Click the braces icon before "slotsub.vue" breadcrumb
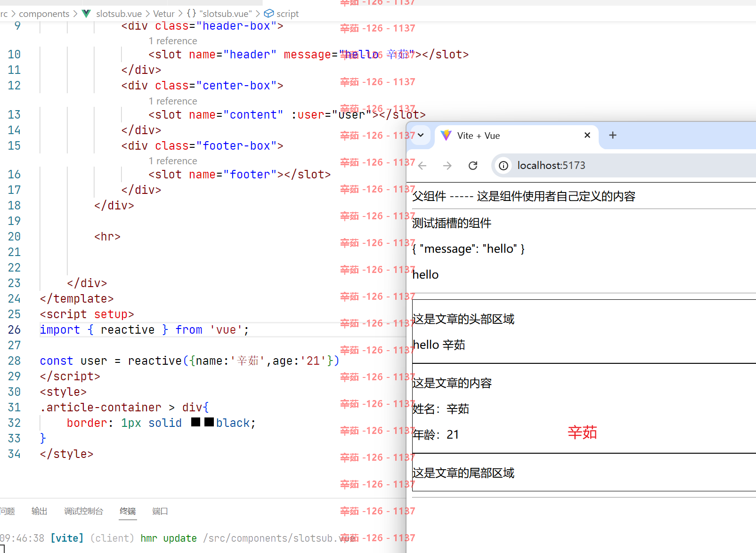 tap(191, 14)
